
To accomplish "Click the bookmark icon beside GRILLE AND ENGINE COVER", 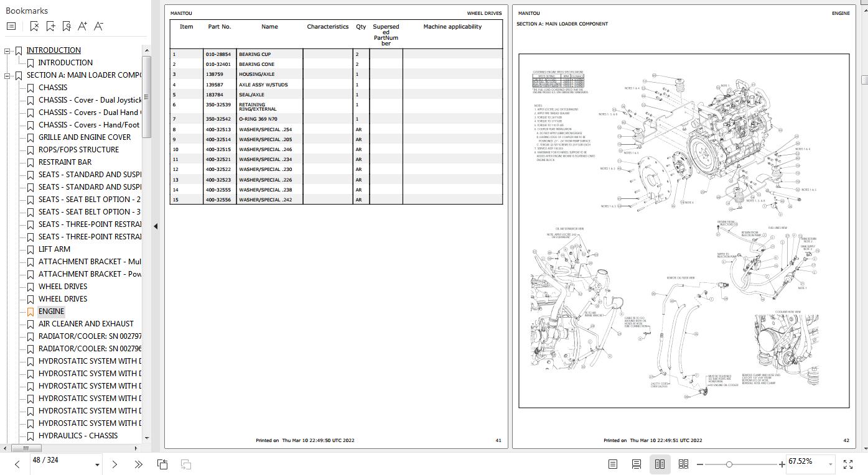I will [x=30, y=137].
